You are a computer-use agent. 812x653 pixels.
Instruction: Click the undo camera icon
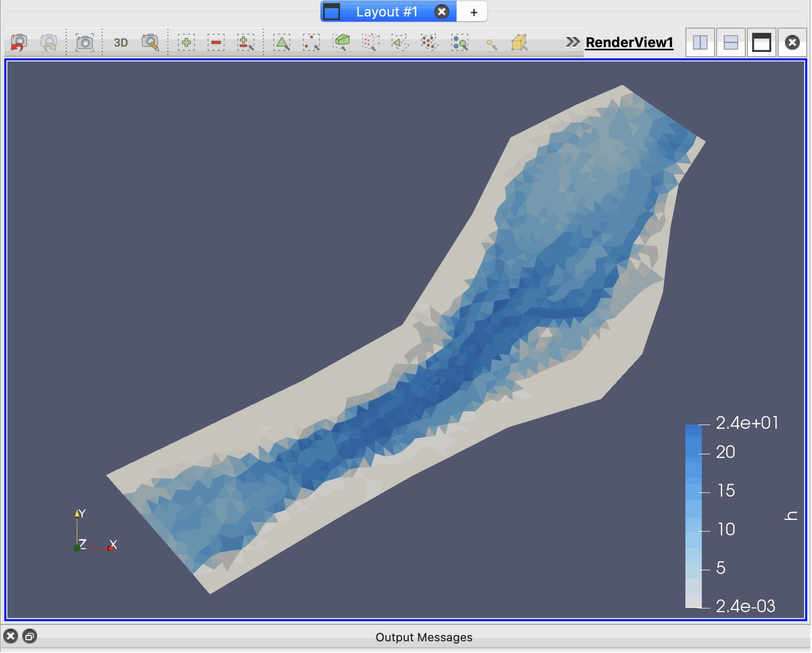click(x=19, y=42)
